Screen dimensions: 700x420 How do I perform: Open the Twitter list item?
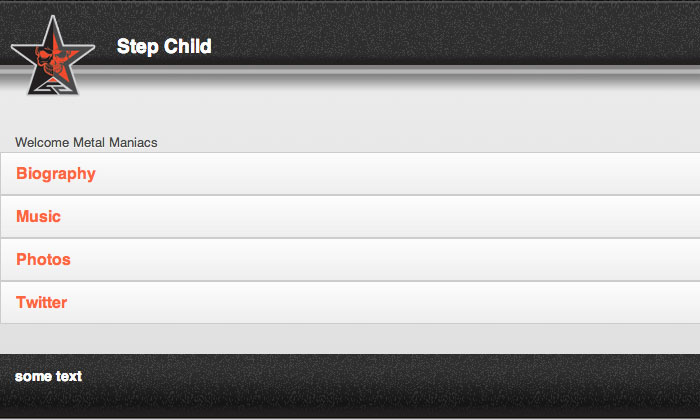41,303
